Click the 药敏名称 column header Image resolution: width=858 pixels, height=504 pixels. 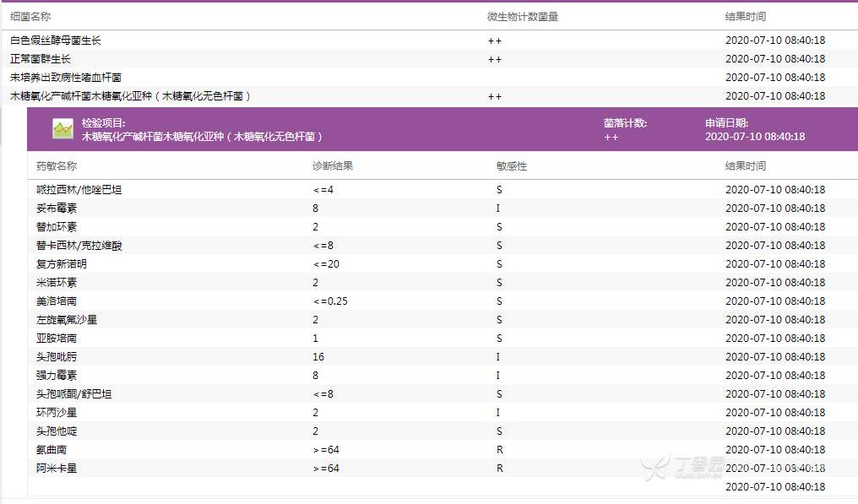pyautogui.click(x=57, y=166)
